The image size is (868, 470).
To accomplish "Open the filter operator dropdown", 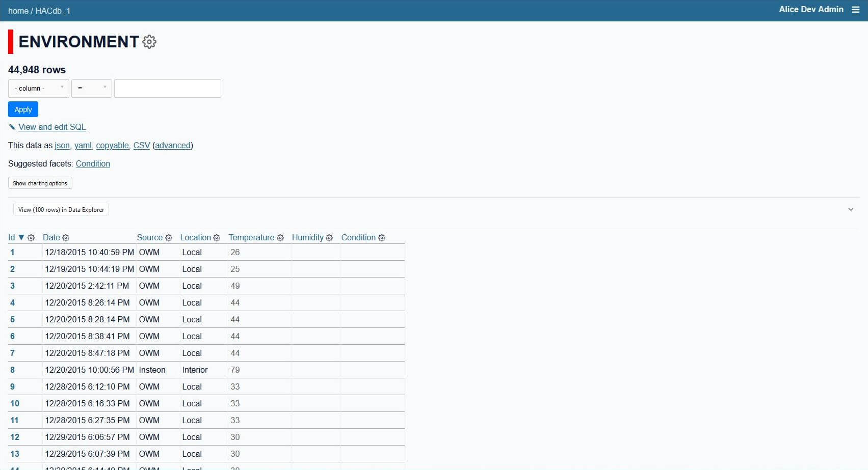I will (x=92, y=89).
